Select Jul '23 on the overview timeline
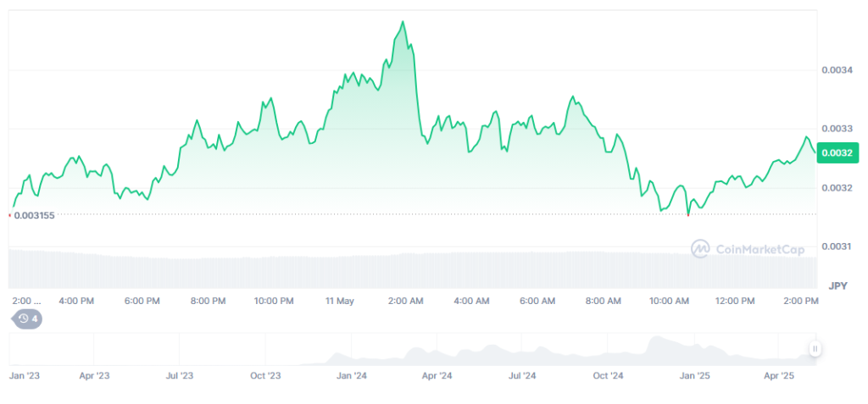This screenshot has height=404, width=868. tap(180, 375)
